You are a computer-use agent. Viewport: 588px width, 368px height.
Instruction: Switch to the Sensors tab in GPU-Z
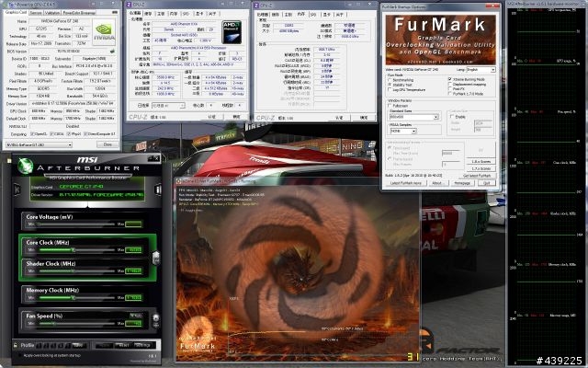click(x=36, y=12)
